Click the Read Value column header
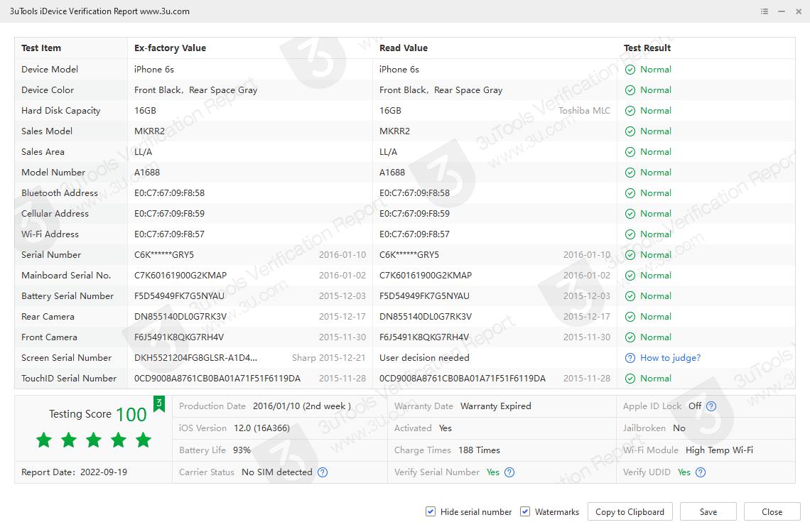 pos(404,48)
